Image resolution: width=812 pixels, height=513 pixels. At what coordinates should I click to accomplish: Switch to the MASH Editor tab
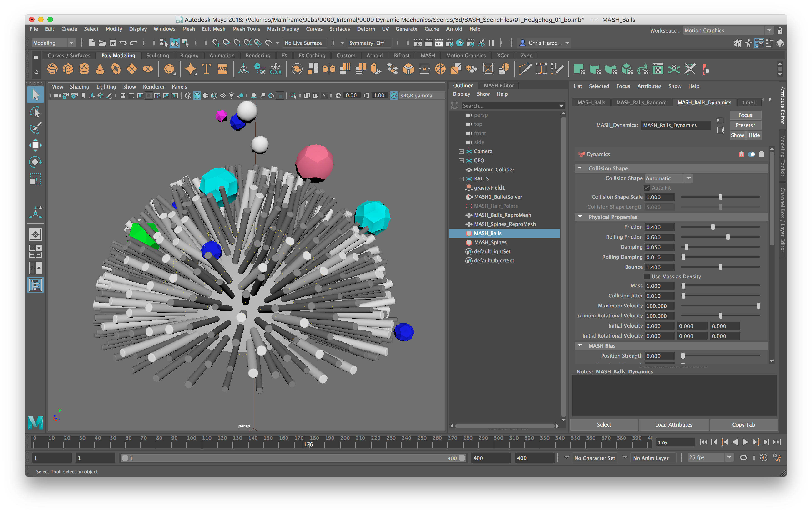(498, 85)
